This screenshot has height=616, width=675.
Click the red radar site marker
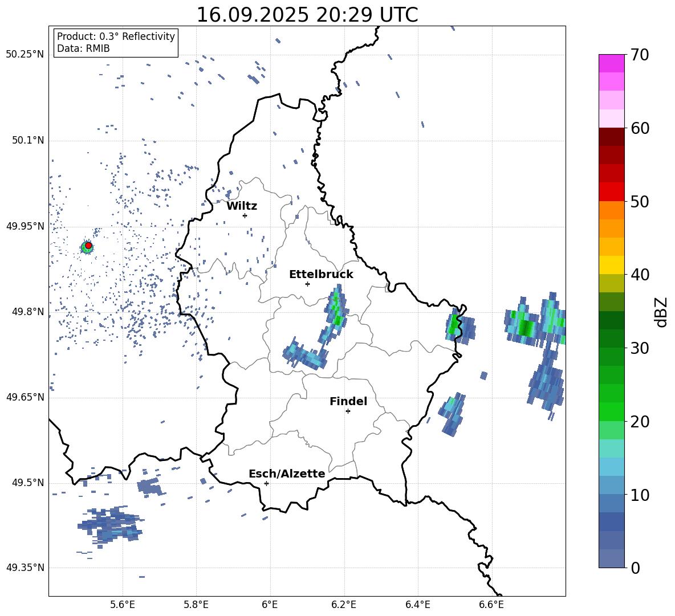[88, 246]
